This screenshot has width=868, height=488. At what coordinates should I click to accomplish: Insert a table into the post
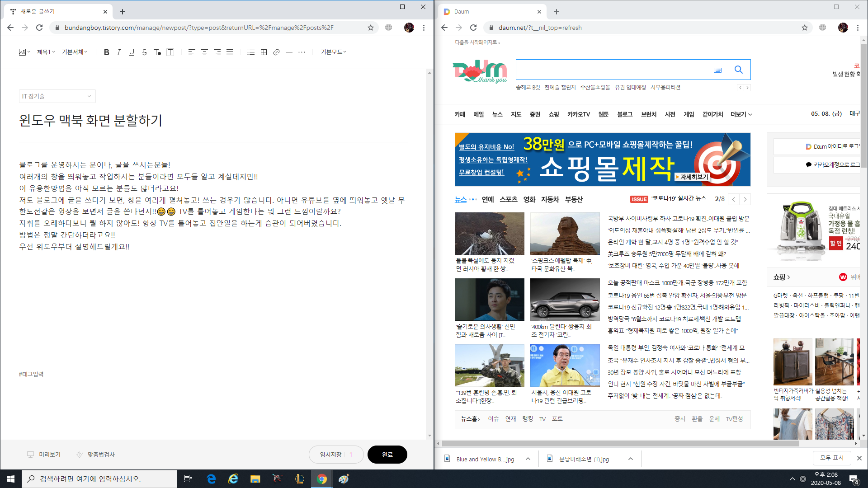click(x=264, y=52)
